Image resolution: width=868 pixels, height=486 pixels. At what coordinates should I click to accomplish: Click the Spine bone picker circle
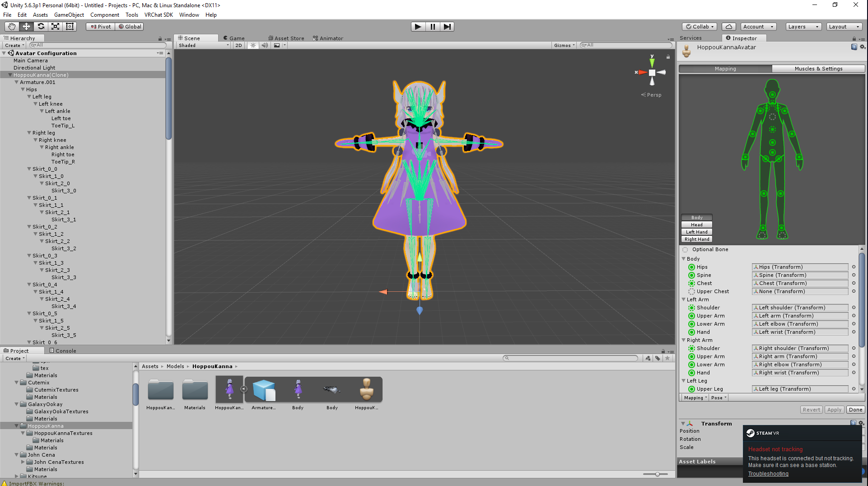click(x=854, y=275)
